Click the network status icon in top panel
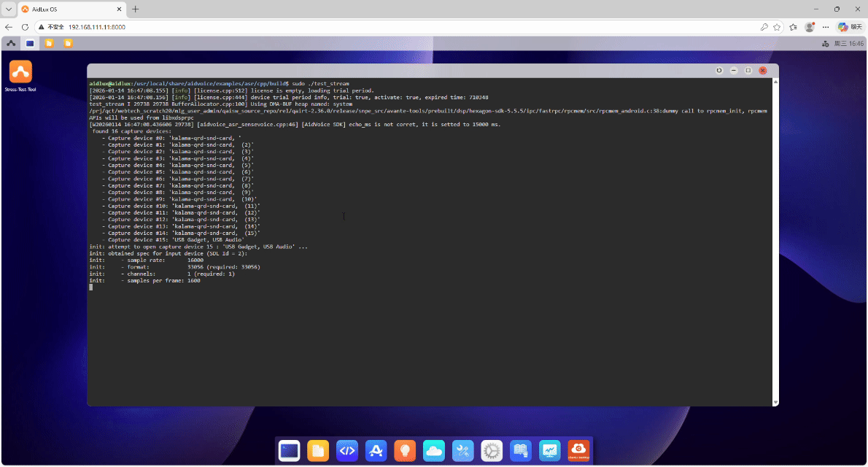868x467 pixels. point(825,43)
